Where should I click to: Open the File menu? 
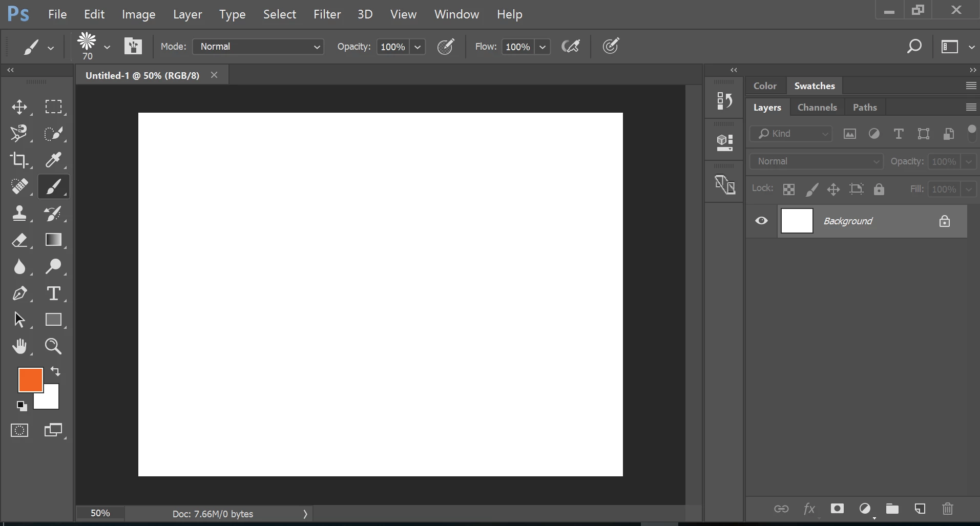(x=57, y=14)
